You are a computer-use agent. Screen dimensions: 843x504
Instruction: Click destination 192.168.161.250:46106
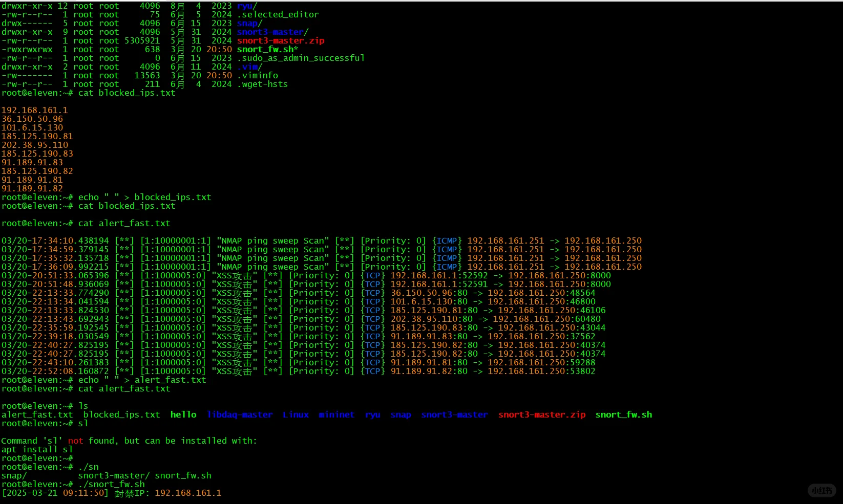[x=552, y=310]
